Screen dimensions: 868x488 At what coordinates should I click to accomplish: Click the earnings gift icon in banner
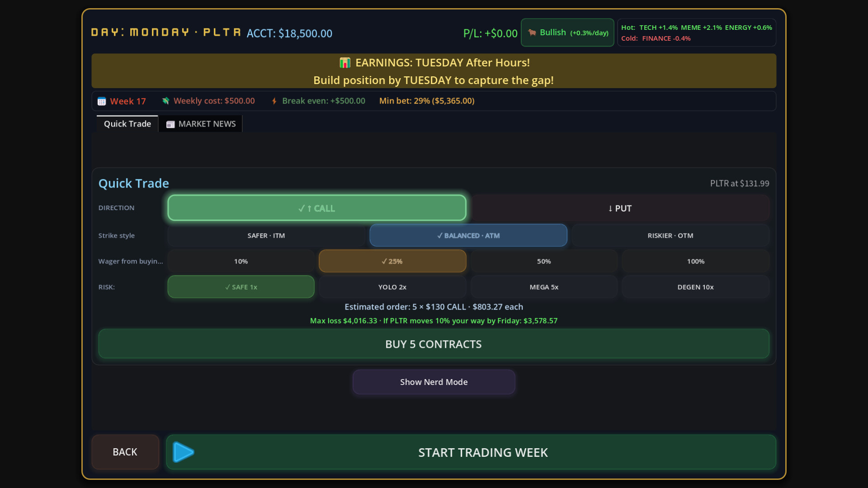[x=345, y=63]
